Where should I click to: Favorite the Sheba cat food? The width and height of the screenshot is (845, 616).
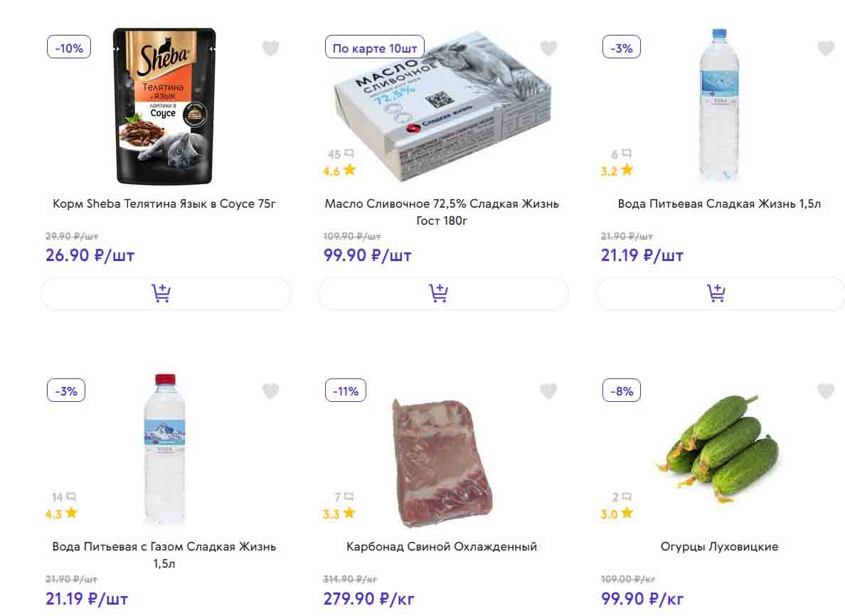[270, 48]
